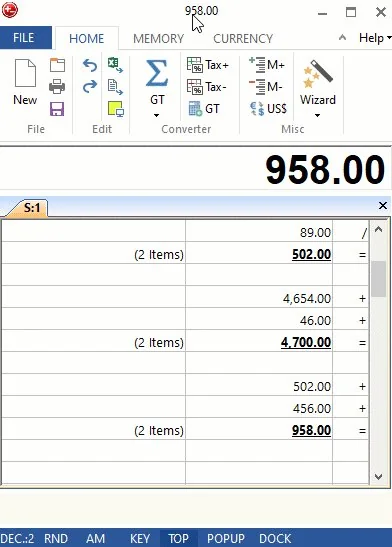Collapse the ribbon with the up chevron
This screenshot has height=547, width=392.
pyautogui.click(x=342, y=37)
